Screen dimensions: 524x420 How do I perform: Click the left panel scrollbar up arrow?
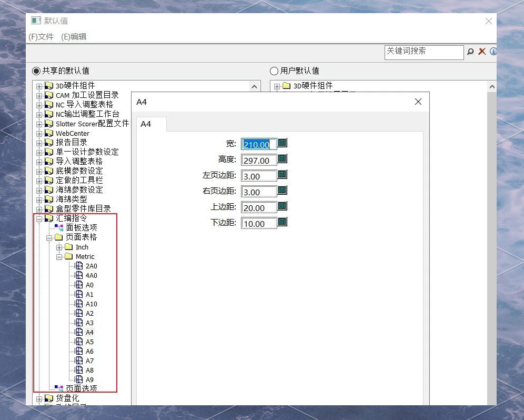coord(255,85)
